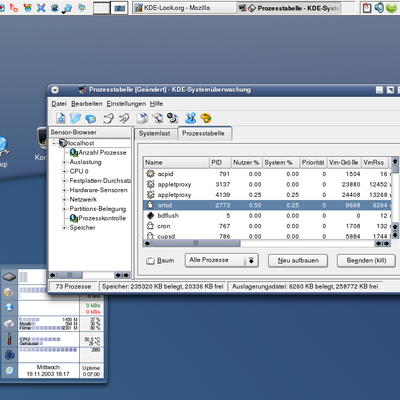Image resolution: width=400 pixels, height=400 pixels.
Task: Open the Hilfe menu
Action: [x=156, y=104]
